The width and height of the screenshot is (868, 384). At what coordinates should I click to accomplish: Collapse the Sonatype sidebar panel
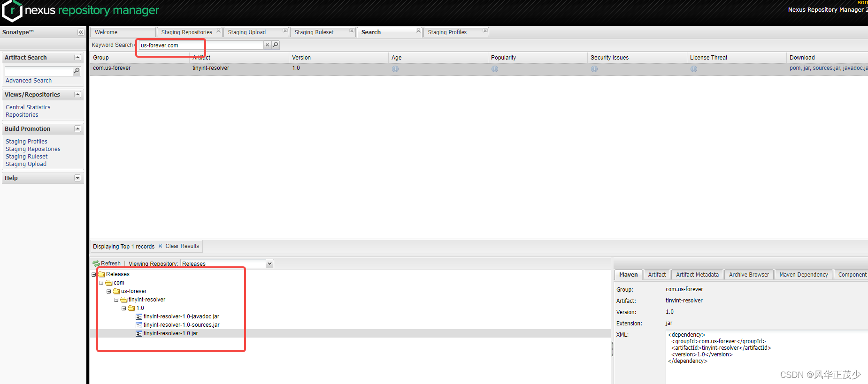pyautogui.click(x=81, y=32)
